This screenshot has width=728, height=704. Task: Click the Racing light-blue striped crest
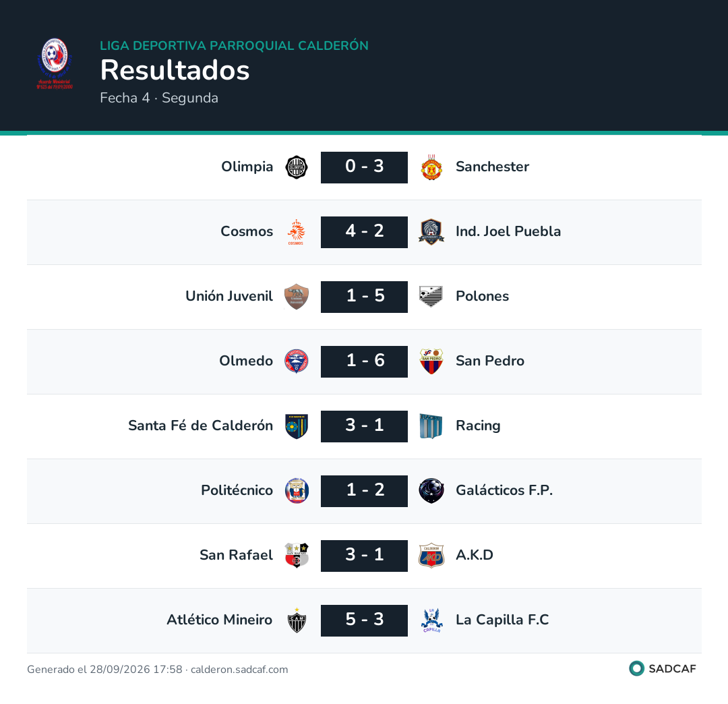click(x=431, y=426)
